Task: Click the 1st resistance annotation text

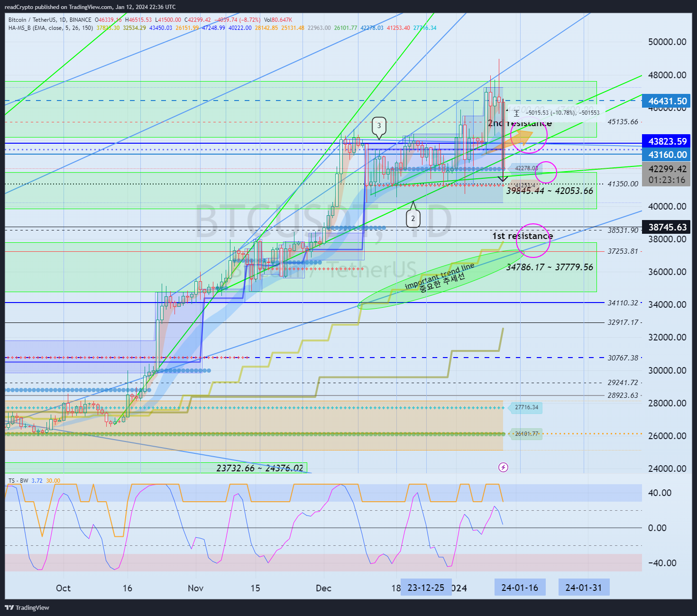Action: pyautogui.click(x=523, y=236)
